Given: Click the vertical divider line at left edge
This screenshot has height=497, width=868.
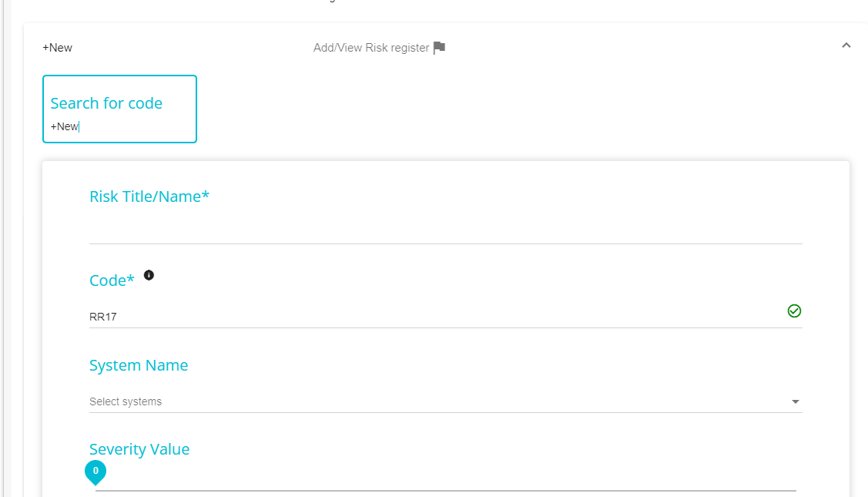Looking at the screenshot, I should 4,248.
